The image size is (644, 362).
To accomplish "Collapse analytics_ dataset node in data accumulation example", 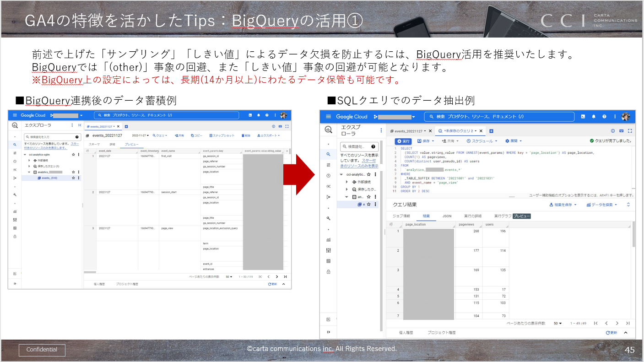I will 29,172.
